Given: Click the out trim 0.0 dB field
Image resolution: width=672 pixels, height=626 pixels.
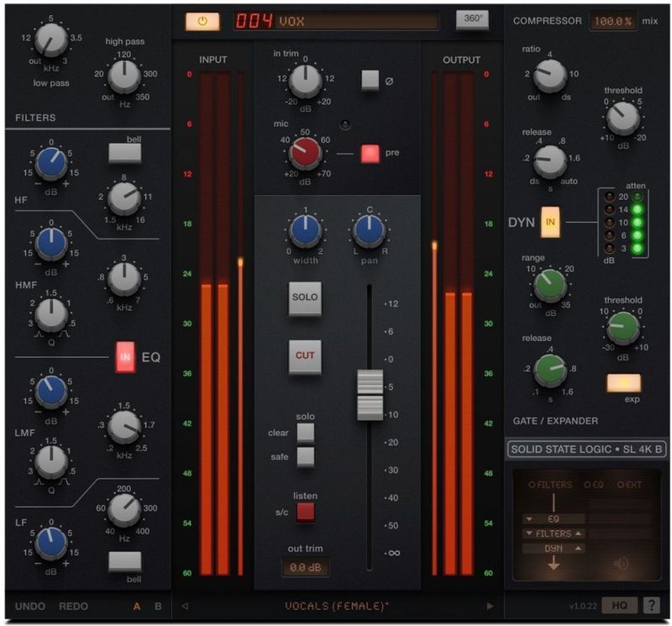Looking at the screenshot, I should point(305,567).
